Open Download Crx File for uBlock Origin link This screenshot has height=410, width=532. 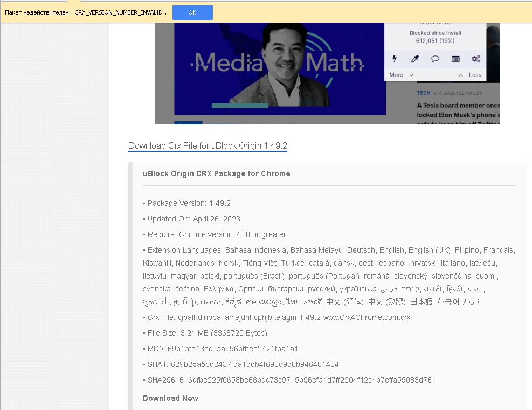point(208,146)
